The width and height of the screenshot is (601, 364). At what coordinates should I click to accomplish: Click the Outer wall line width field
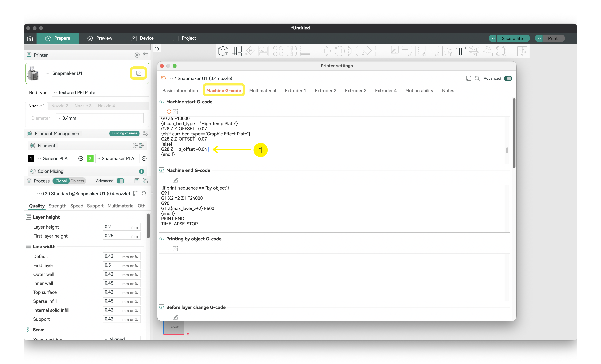[x=121, y=274]
